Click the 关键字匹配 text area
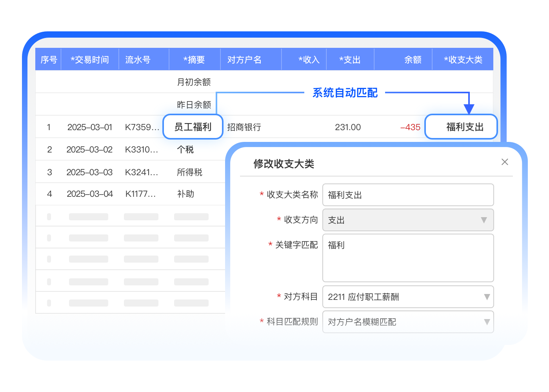Viewport: 549px width, 392px height. pyautogui.click(x=408, y=258)
